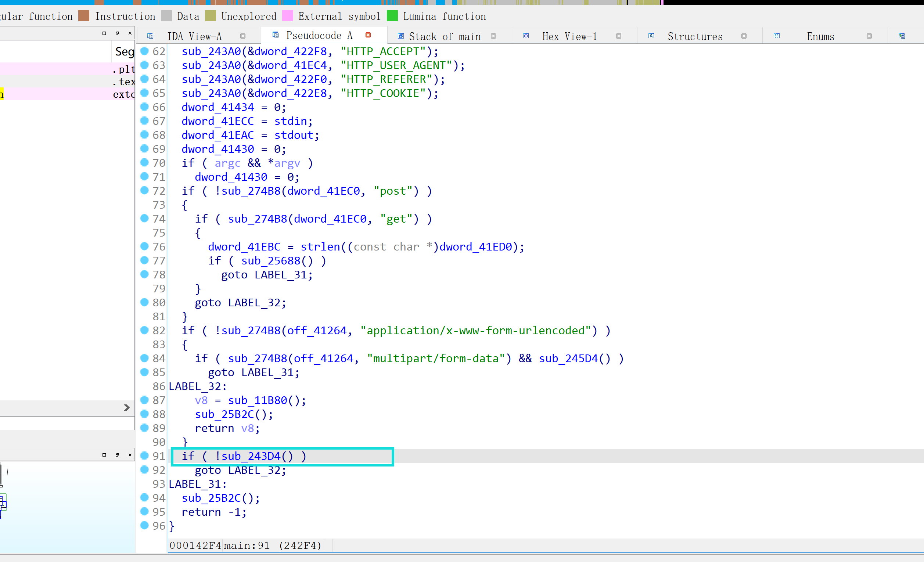
Task: Close the Enums tab
Action: (x=869, y=36)
